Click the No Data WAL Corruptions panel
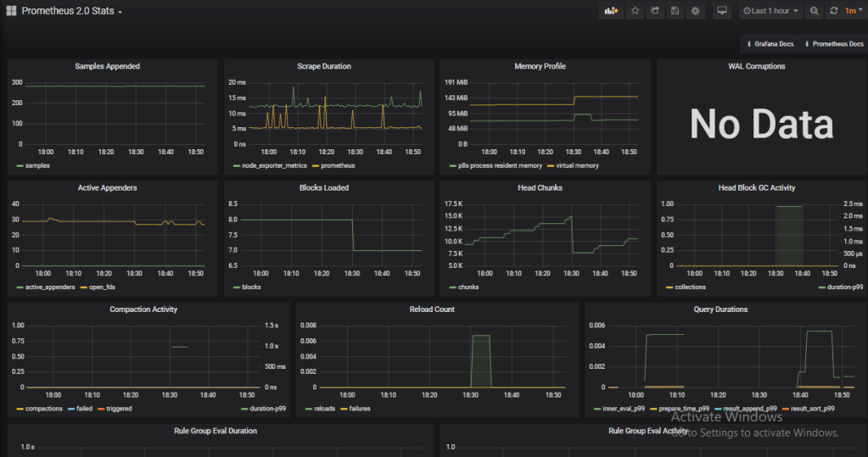Image resolution: width=868 pixels, height=457 pixels. (760, 124)
